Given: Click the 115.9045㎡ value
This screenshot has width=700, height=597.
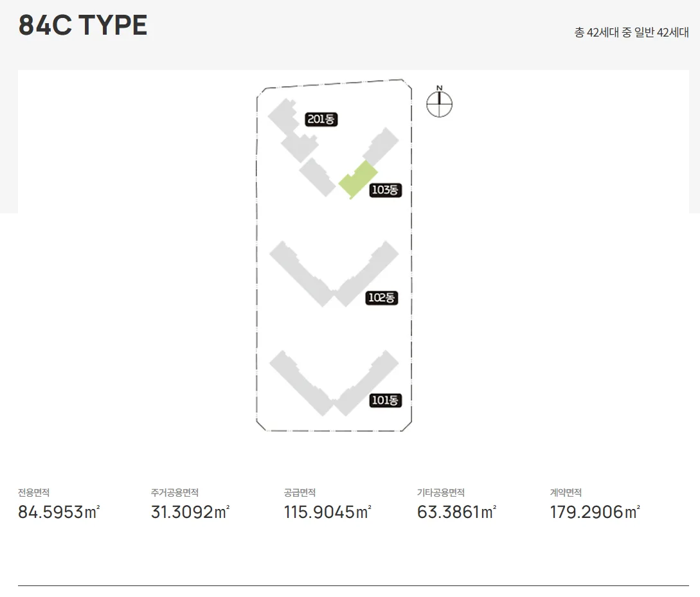Looking at the screenshot, I should [328, 512].
